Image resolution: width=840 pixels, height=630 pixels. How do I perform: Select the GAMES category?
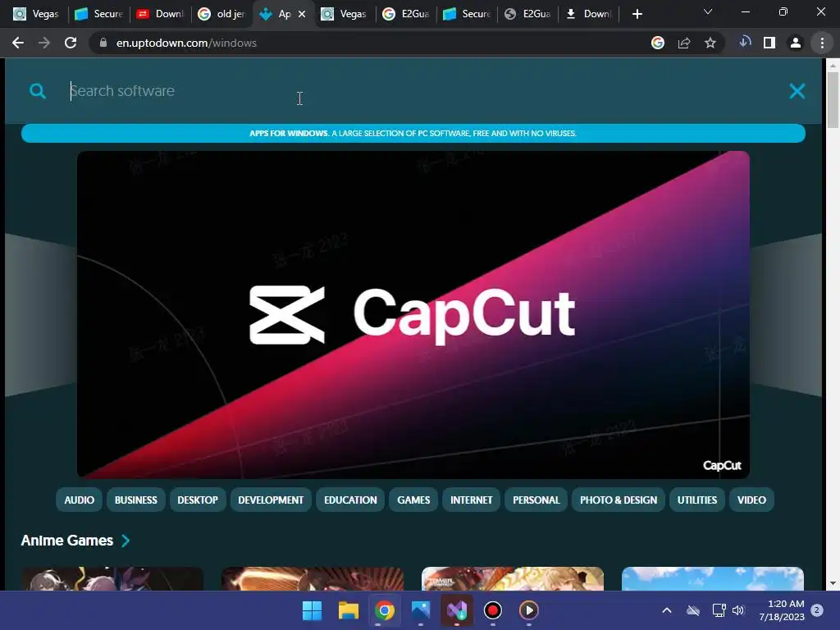coord(413,500)
